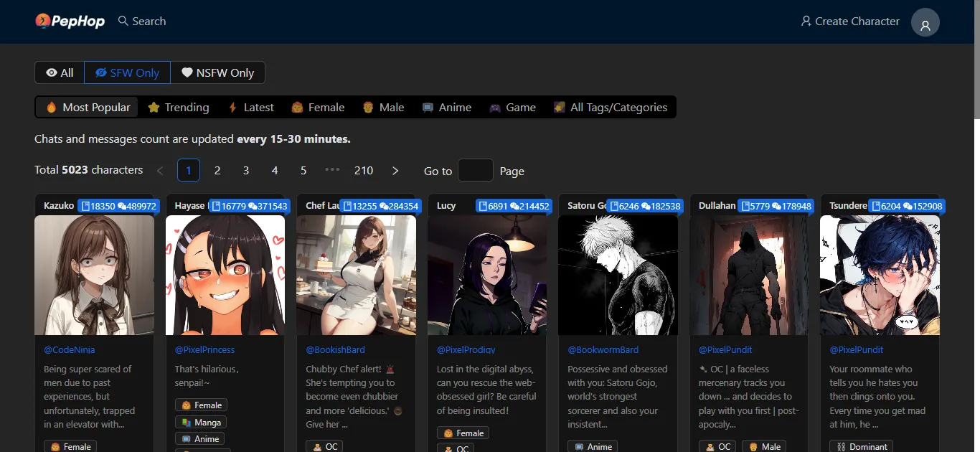Click the Go to page input field
Screen dimensions: 980x452
coord(475,171)
